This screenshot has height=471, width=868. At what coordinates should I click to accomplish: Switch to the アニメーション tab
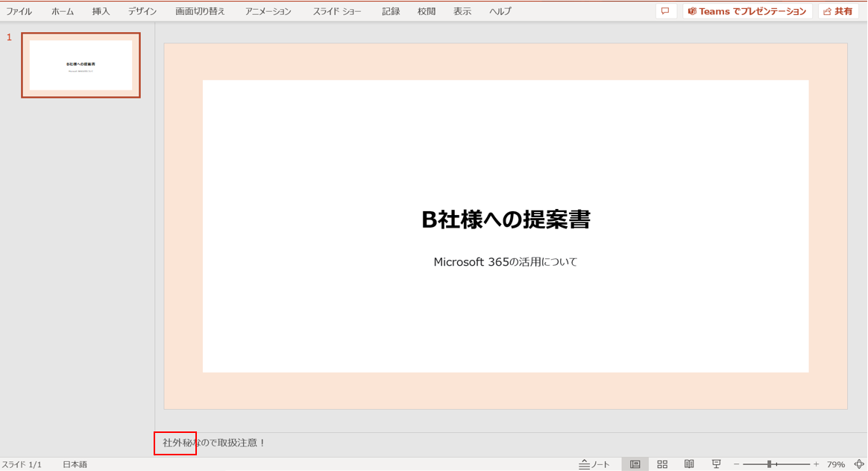pyautogui.click(x=268, y=11)
